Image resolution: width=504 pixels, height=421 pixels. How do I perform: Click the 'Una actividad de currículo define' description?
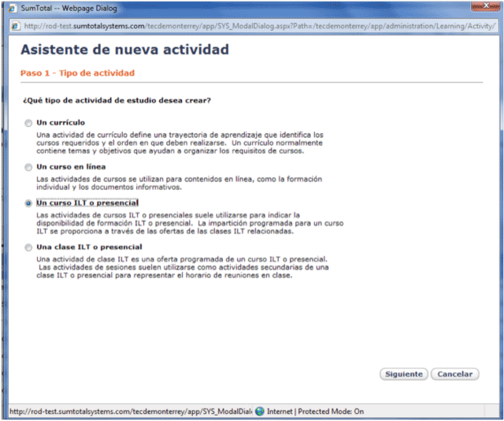180,143
